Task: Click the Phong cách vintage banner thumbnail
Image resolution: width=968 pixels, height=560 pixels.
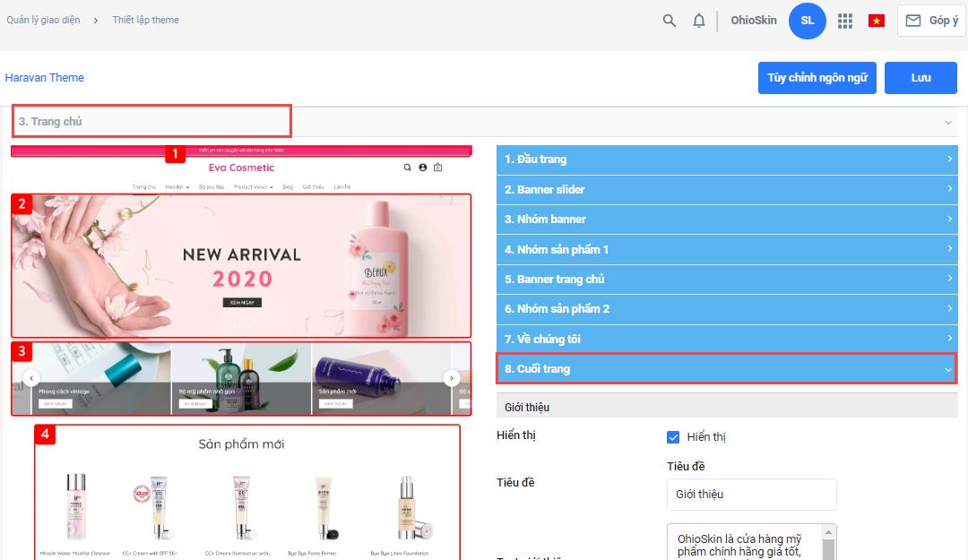Action: click(x=100, y=379)
